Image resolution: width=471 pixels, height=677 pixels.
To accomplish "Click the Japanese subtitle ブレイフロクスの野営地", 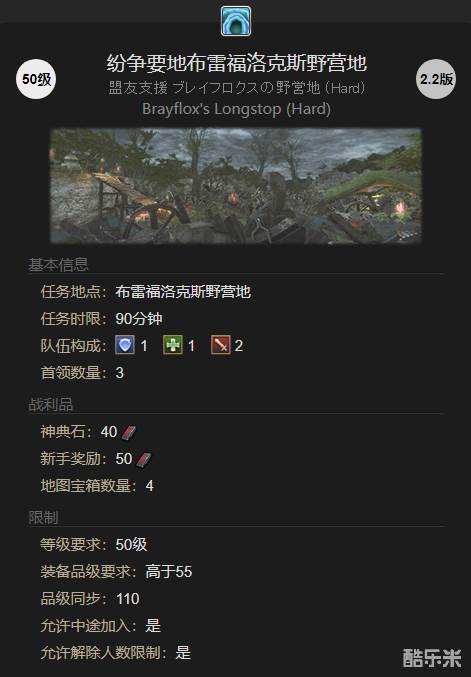I will tap(247, 88).
